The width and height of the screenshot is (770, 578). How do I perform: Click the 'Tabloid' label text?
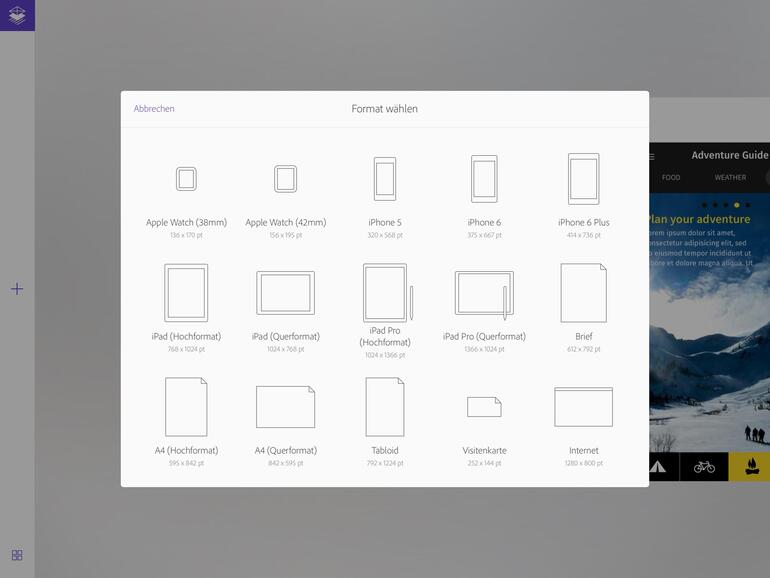385,450
